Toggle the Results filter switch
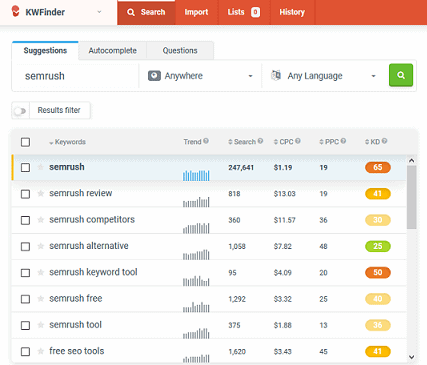Viewport: 427px width, 365px height. coord(20,111)
